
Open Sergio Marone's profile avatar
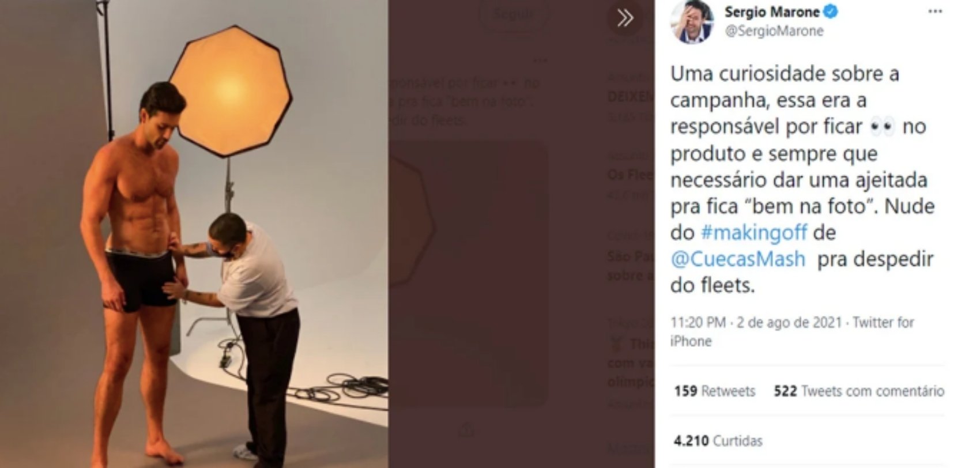click(x=692, y=22)
